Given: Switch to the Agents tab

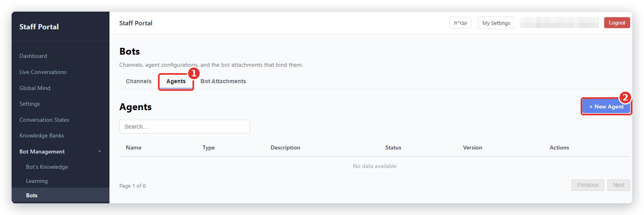Looking at the screenshot, I should [176, 81].
